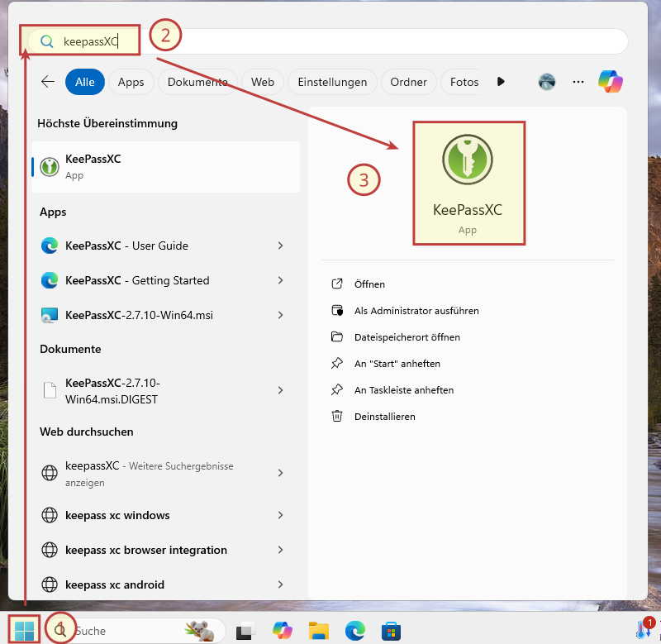Click the user profile picture icon
661x644 pixels.
click(x=546, y=82)
